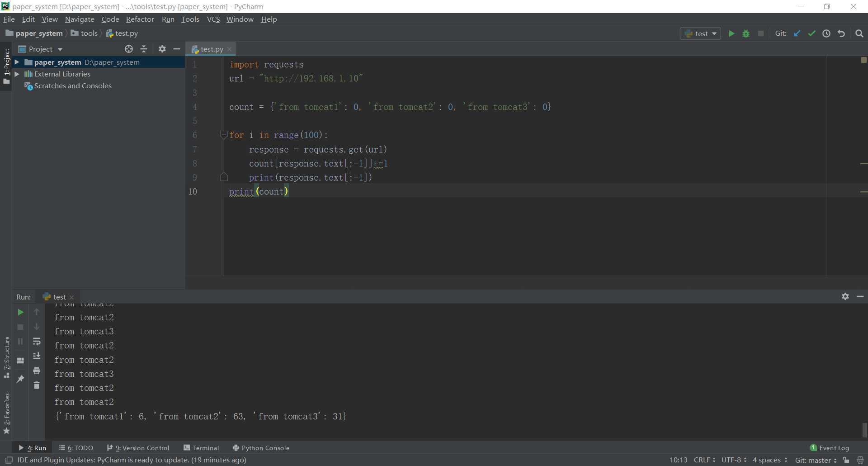Expand paper_system project tree node

coord(17,62)
